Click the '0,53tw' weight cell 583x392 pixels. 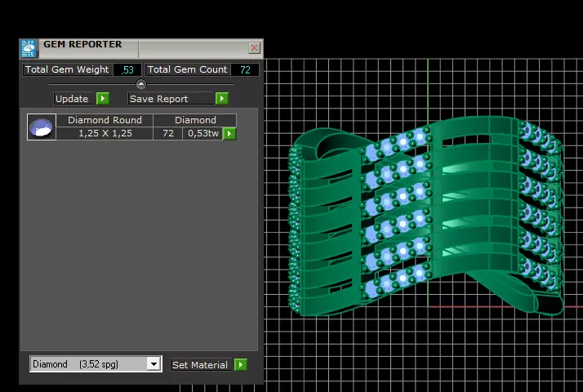coord(203,133)
